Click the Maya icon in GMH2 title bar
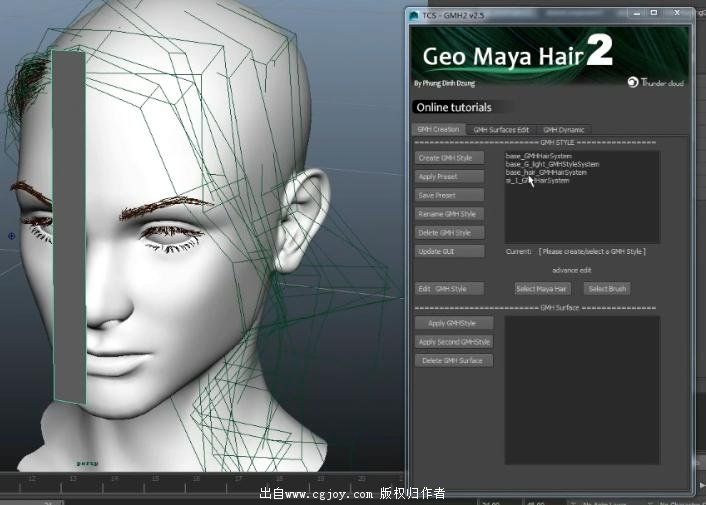 pos(414,13)
